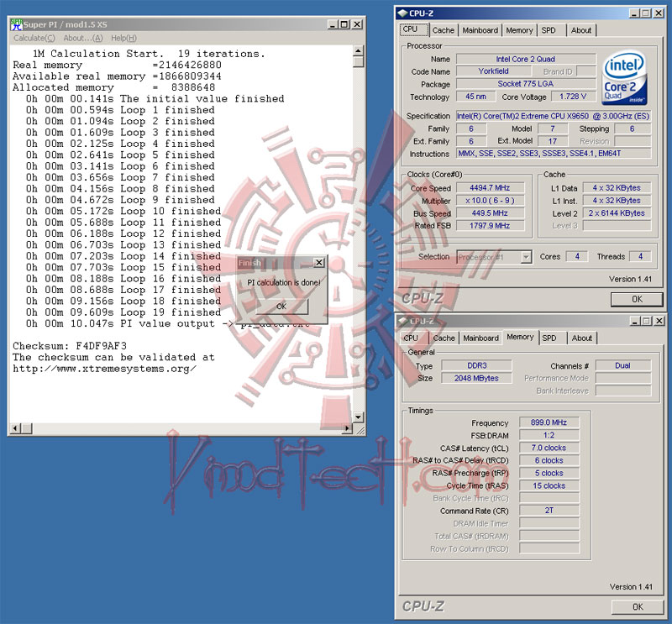Click Super PI horizontal scrollbar left arrow

(x=16, y=427)
